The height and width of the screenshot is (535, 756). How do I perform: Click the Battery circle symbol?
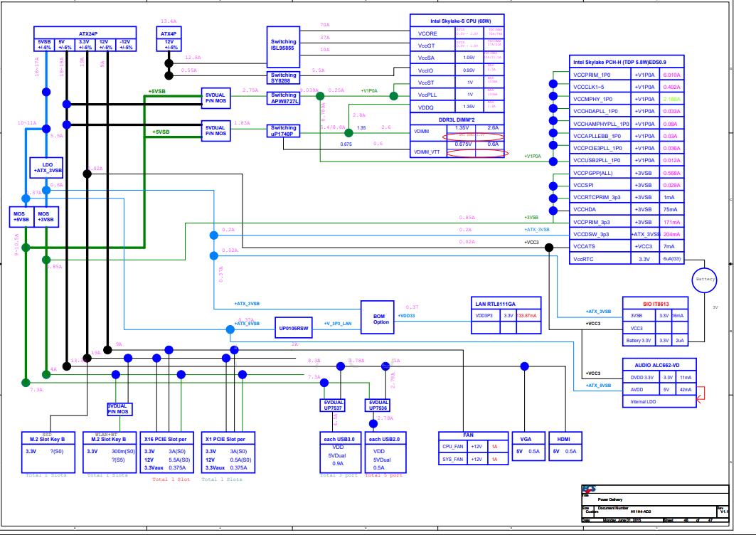tap(704, 280)
